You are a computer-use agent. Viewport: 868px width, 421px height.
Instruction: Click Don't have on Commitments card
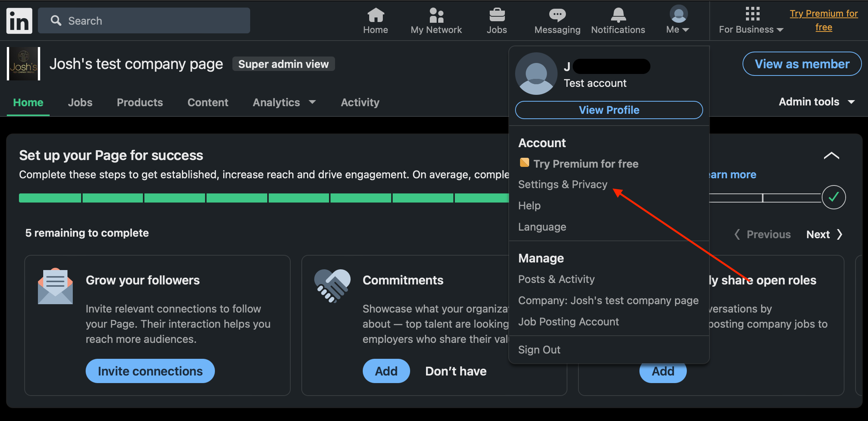[x=456, y=371]
